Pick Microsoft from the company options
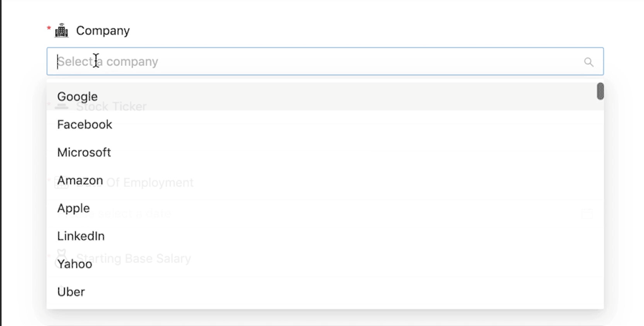Image resolution: width=644 pixels, height=326 pixels. (x=84, y=153)
